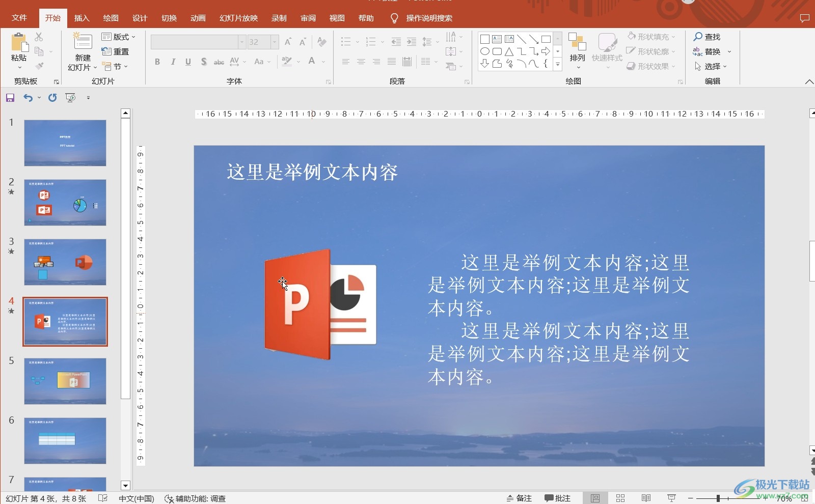
Task: Click the Increase Font Size icon
Action: [x=288, y=42]
